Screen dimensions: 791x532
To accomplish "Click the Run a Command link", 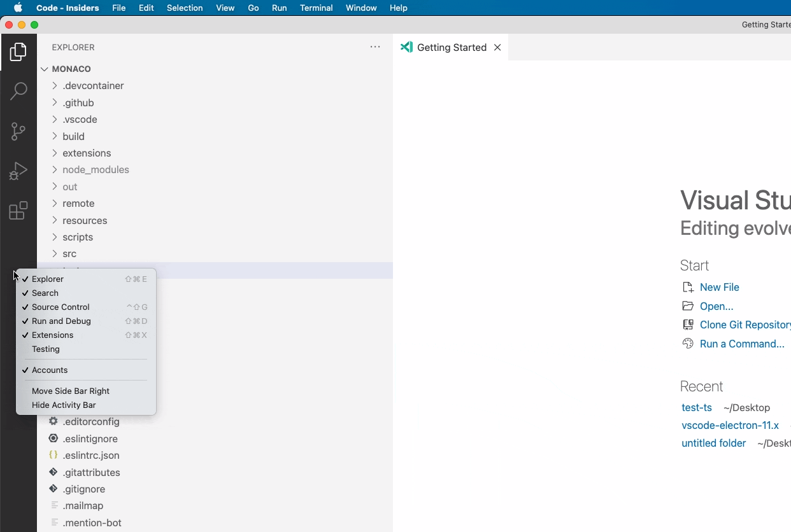I will (743, 344).
